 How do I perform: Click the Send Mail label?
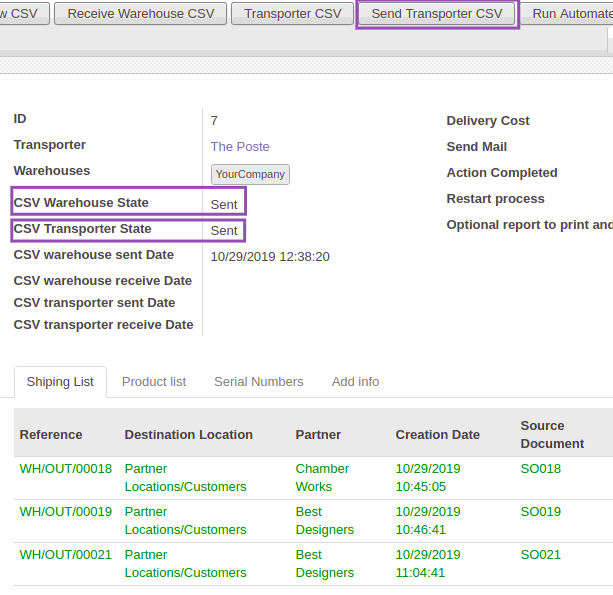(x=477, y=147)
